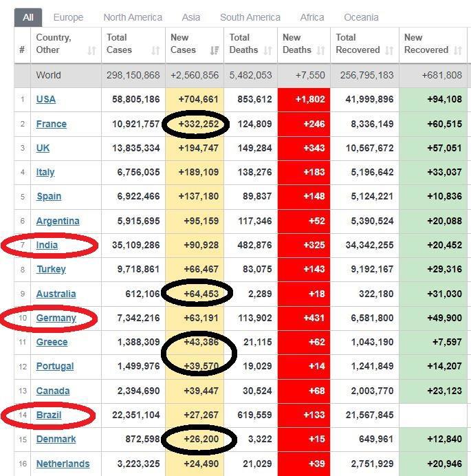Switch to the Europe tab
Viewport: 471px width, 476px height.
[68, 17]
